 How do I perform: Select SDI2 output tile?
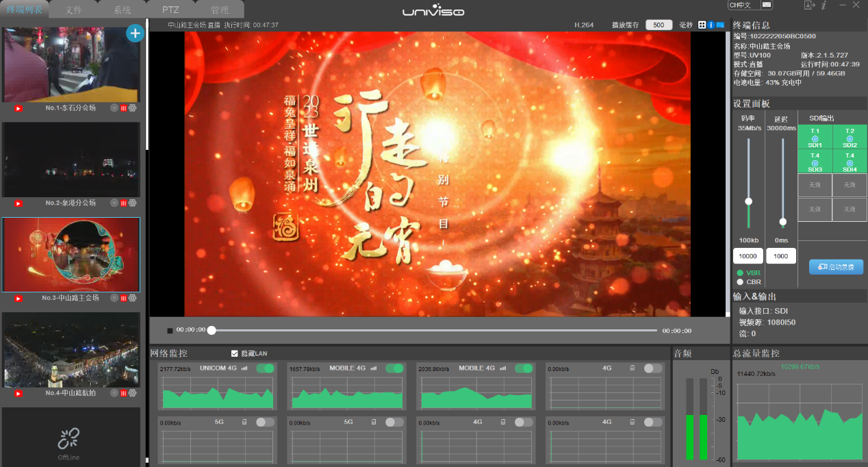tap(850, 137)
